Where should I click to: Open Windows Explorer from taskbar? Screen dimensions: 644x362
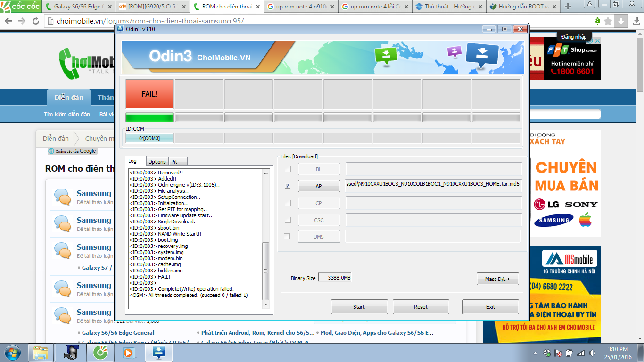pos(41,353)
